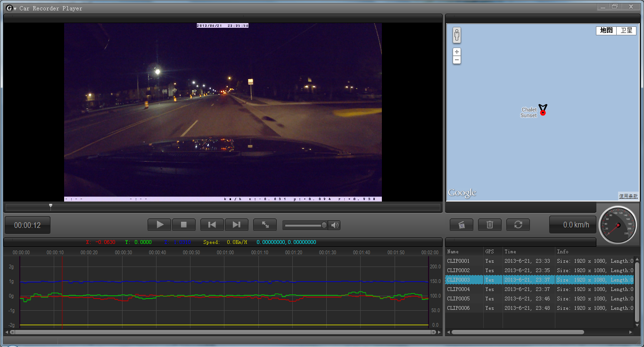Click clip list horizontal scrollbar right arrow
Image resolution: width=644 pixels, height=347 pixels.
[631, 332]
